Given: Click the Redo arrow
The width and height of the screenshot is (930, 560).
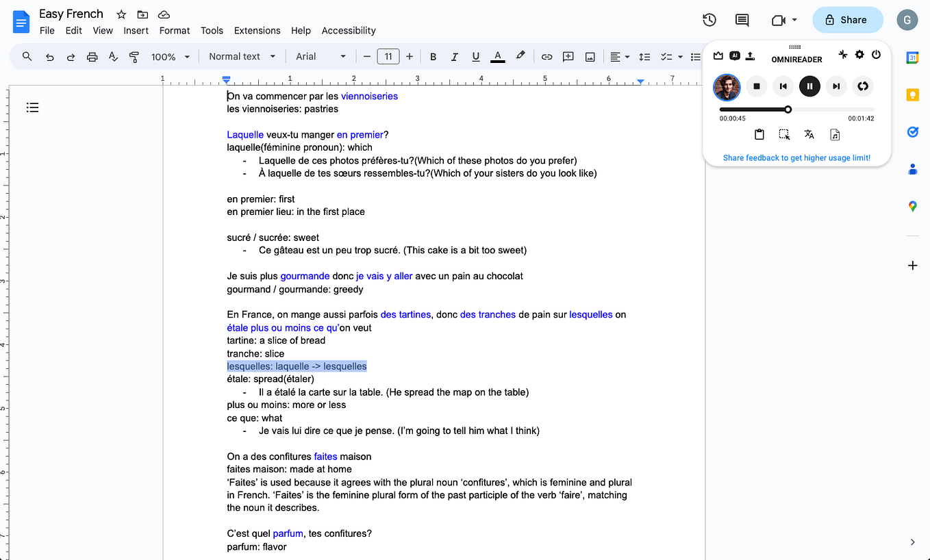Looking at the screenshot, I should [x=71, y=57].
